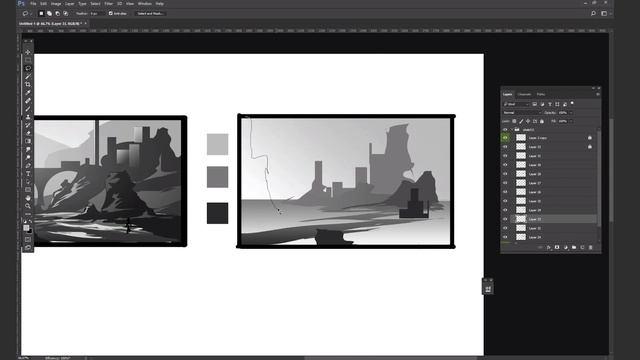Select the History Brush tool

pyautogui.click(x=28, y=125)
